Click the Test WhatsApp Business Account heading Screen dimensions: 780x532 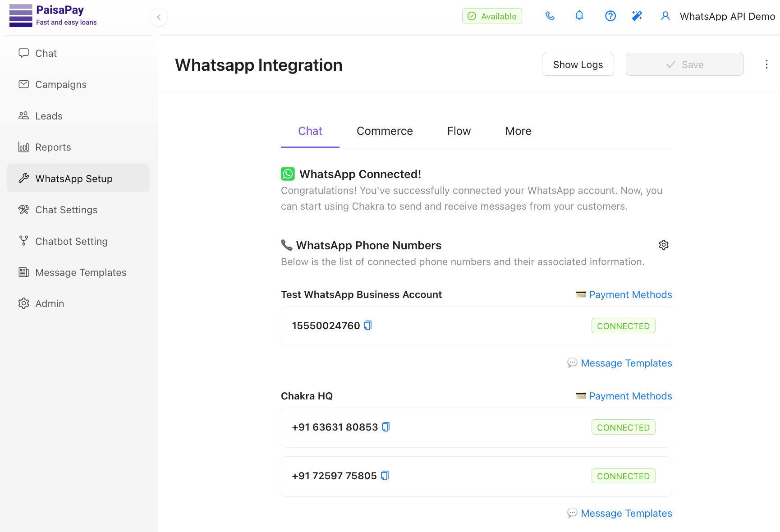(361, 294)
